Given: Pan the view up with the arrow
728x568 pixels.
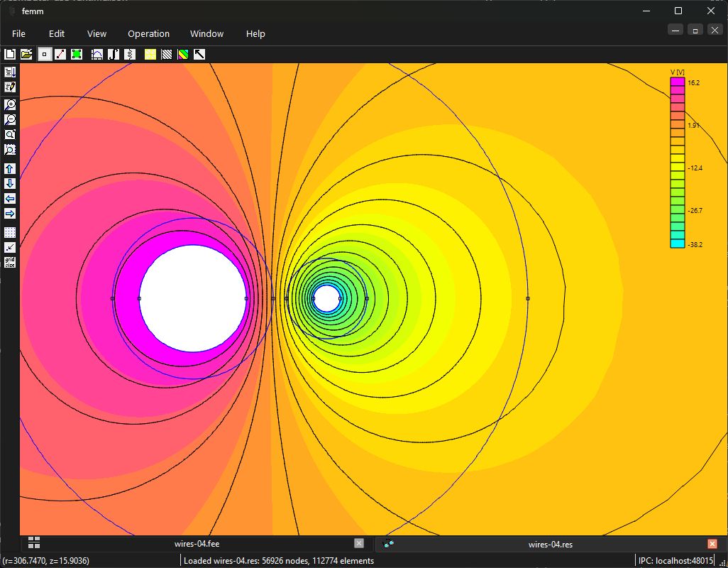Looking at the screenshot, I should pyautogui.click(x=10, y=168).
